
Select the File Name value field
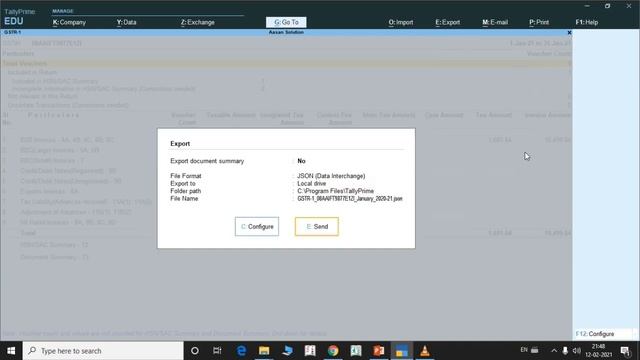350,199
